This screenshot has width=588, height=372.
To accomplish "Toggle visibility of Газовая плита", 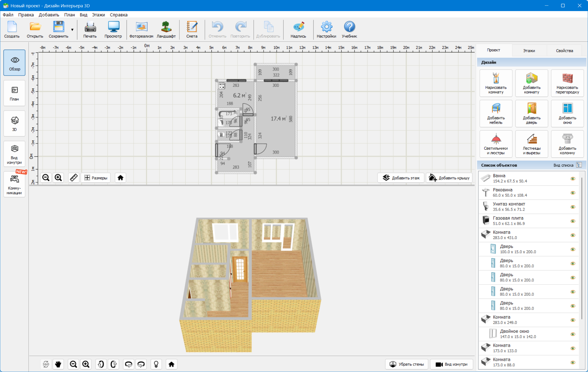I will pyautogui.click(x=573, y=221).
